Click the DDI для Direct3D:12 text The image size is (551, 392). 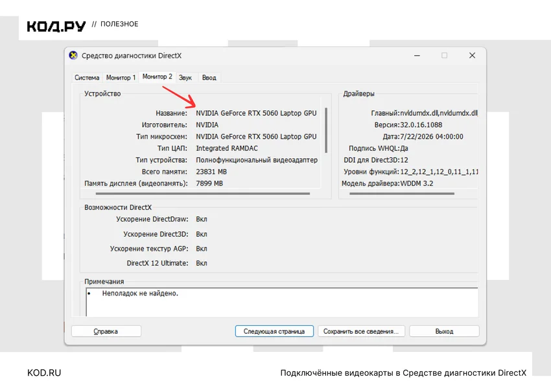[x=375, y=160]
